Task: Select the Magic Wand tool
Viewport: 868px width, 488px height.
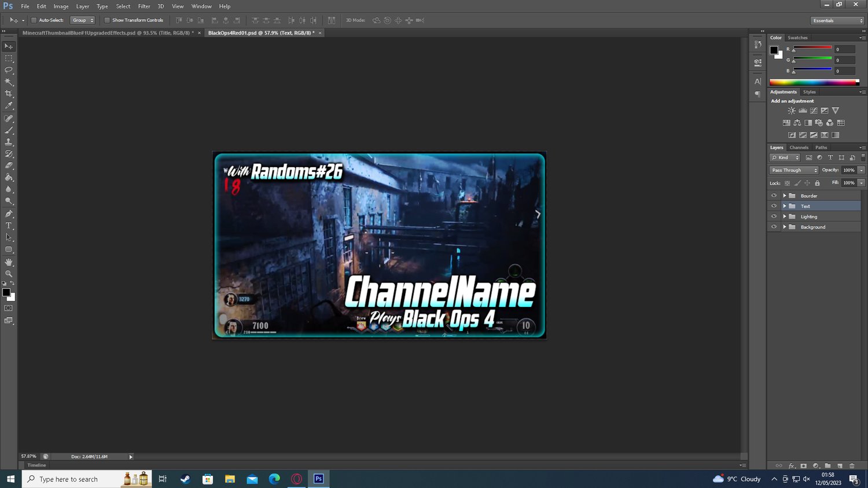Action: [9, 82]
